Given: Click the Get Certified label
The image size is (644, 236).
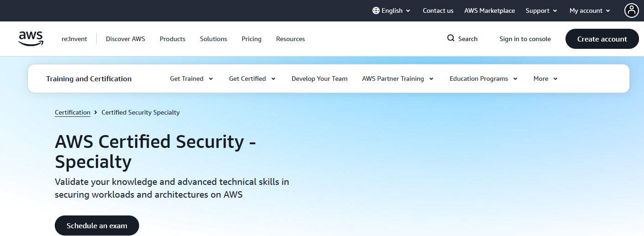Looking at the screenshot, I should pyautogui.click(x=247, y=79).
